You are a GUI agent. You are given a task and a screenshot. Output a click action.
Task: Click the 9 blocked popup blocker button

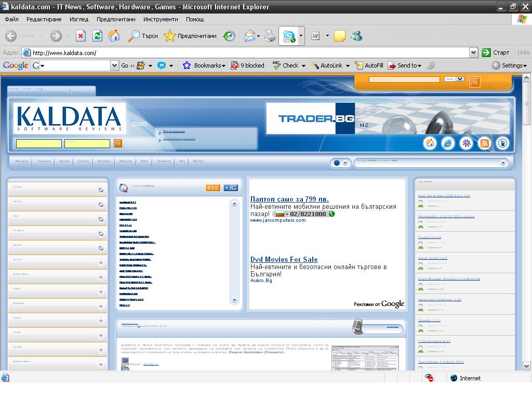[x=247, y=65]
